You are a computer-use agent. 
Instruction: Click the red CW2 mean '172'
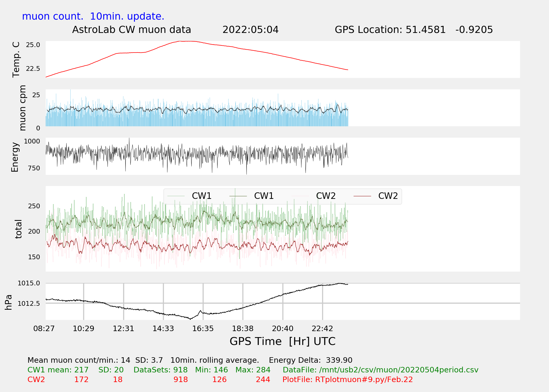click(81, 380)
